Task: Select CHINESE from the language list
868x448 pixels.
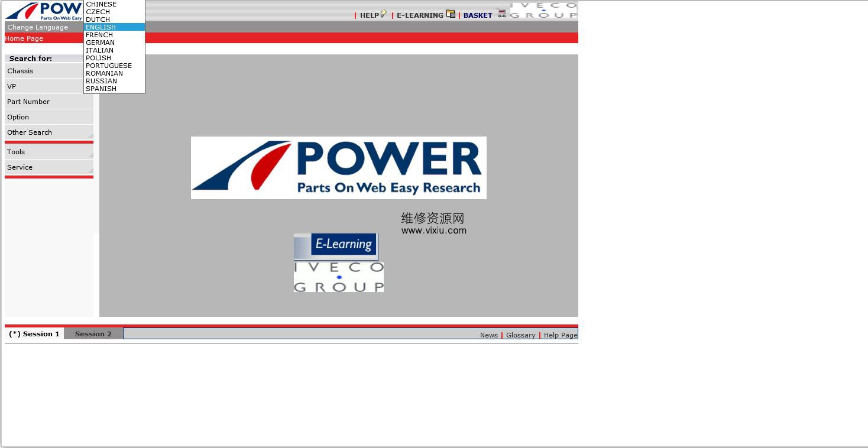Action: [114, 4]
